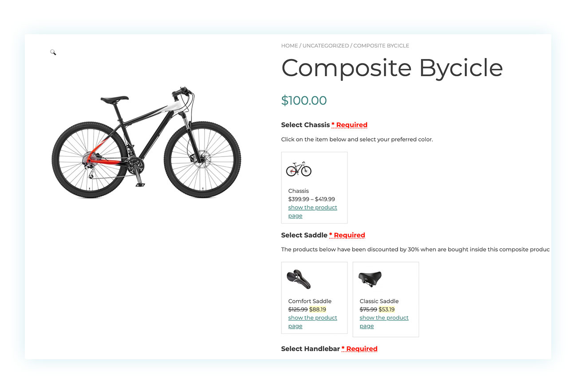Image resolution: width=577 pixels, height=392 pixels.
Task: Click the Composite Bycicle page title
Action: tap(392, 68)
